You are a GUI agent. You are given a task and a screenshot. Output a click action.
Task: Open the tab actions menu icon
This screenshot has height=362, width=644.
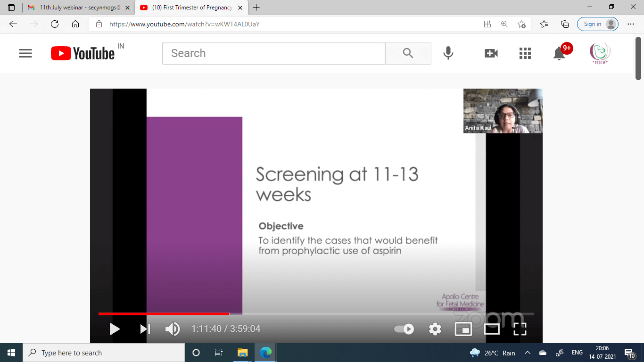click(11, 8)
